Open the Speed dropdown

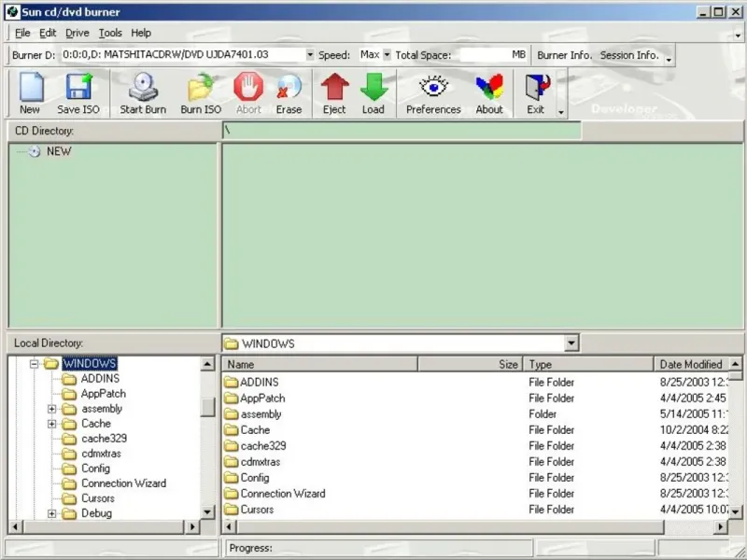coord(387,55)
